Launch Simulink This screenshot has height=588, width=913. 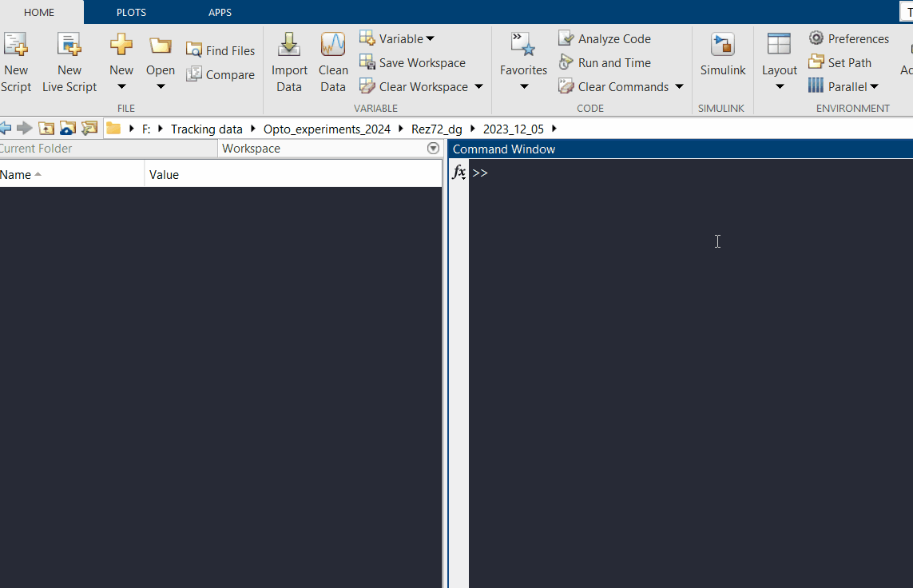(x=723, y=54)
